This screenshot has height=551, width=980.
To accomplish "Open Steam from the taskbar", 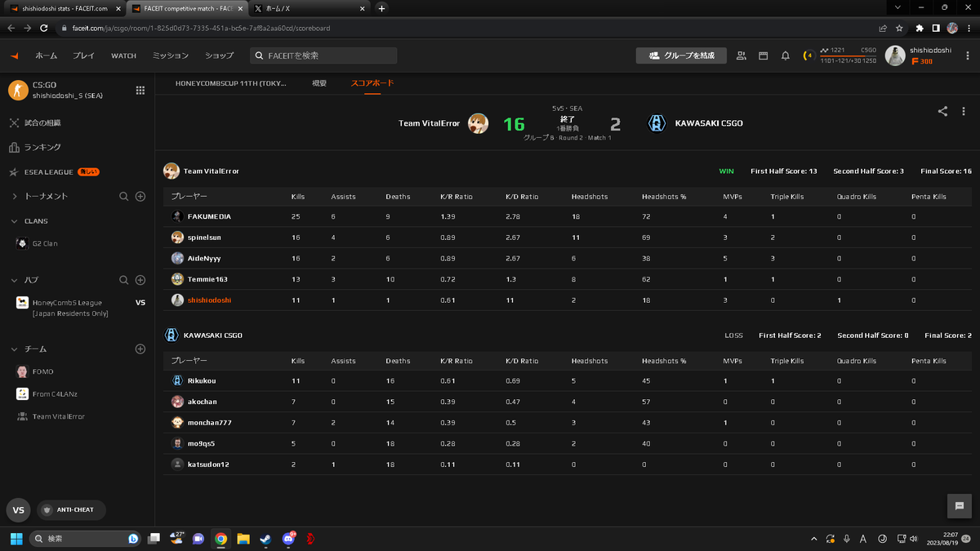I will tap(265, 539).
